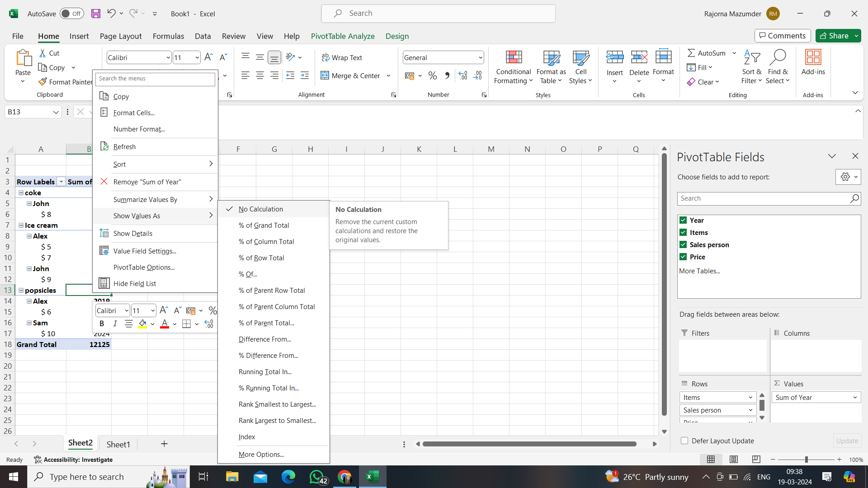Open the Add-ins icon

[813, 58]
